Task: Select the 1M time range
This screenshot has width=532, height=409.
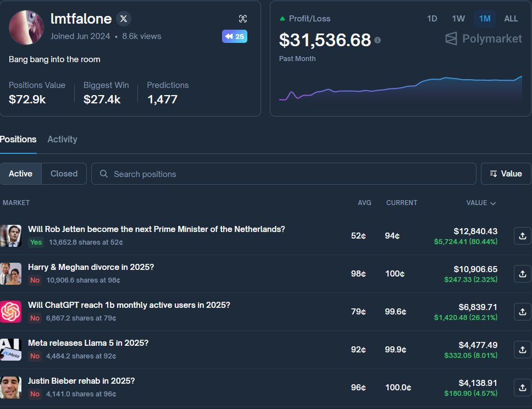Action: click(485, 19)
